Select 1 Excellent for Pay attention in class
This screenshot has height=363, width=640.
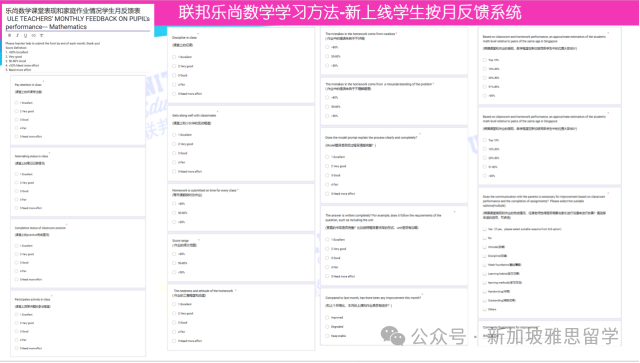16,103
